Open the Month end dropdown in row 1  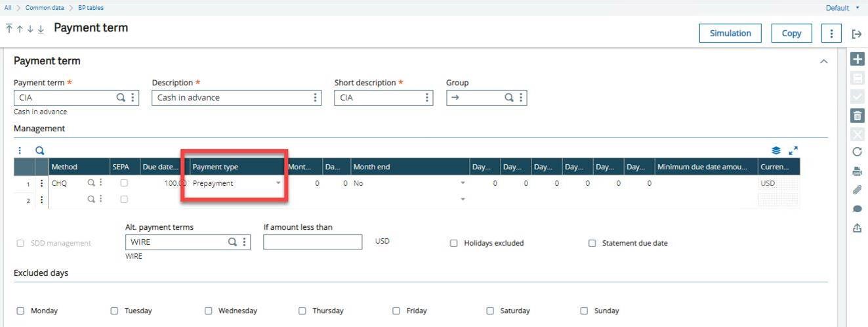463,183
